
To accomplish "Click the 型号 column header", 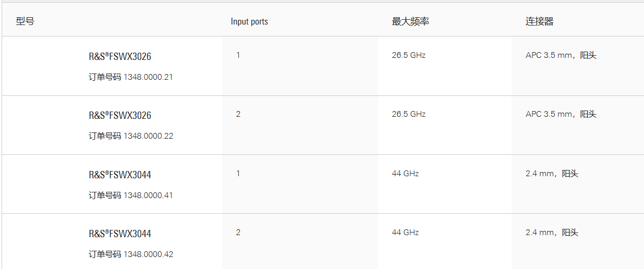I will [25, 21].
